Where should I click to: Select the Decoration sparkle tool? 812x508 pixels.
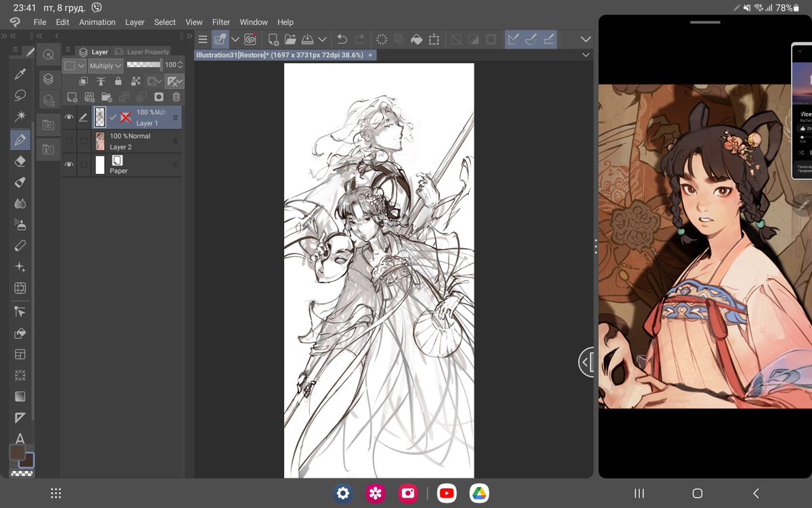click(x=20, y=267)
